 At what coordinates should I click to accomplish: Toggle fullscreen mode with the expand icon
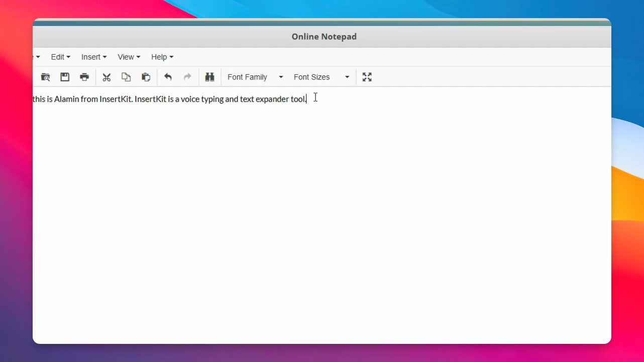click(x=367, y=77)
